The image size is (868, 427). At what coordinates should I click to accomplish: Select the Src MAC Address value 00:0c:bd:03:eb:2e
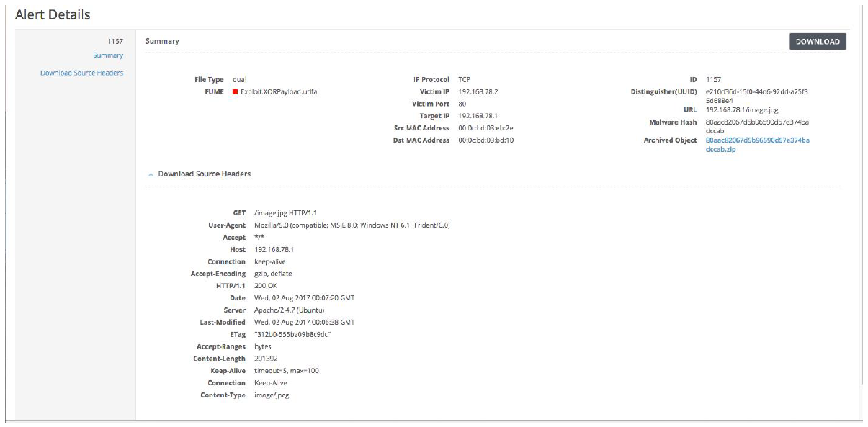tap(486, 128)
